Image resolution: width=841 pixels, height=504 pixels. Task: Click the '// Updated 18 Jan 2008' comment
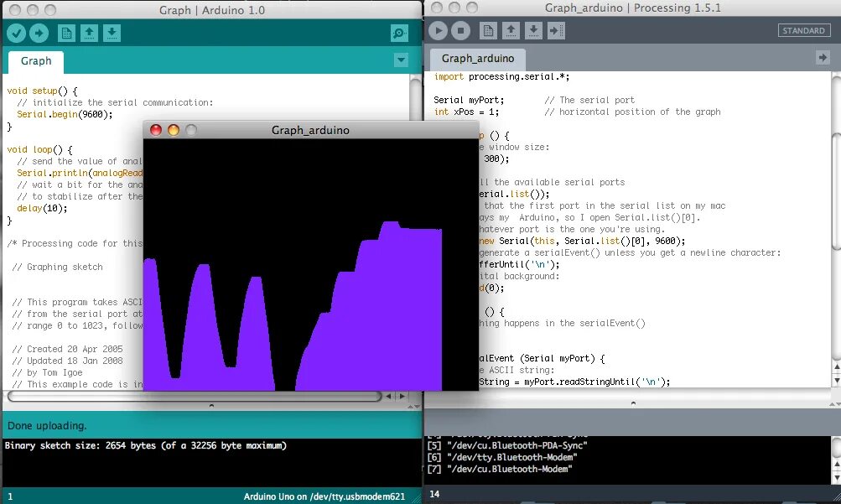coord(68,361)
